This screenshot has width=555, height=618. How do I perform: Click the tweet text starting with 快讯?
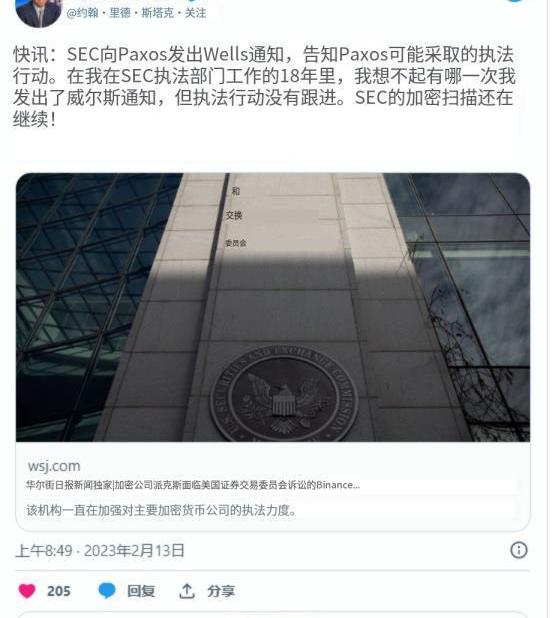coord(264,86)
